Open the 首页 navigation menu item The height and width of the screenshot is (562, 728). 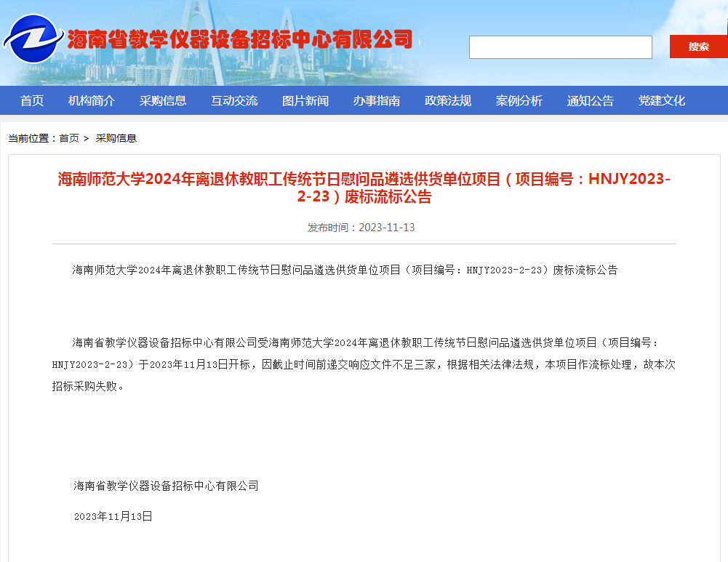tap(32, 101)
